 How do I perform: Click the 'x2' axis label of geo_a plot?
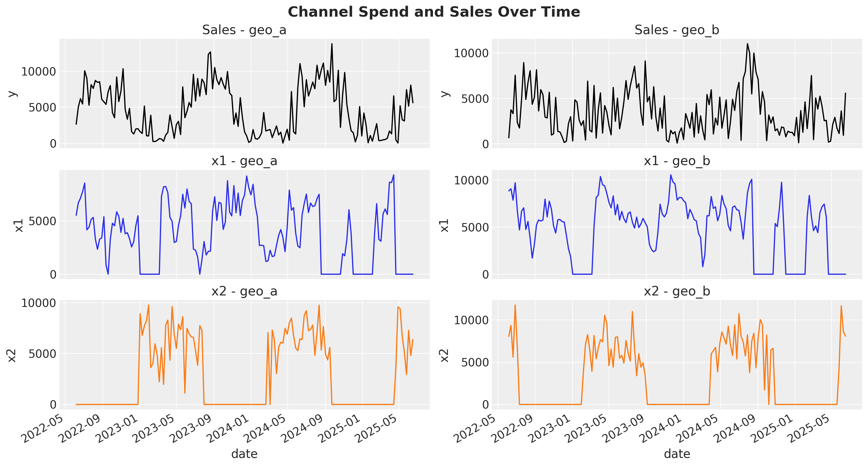pos(12,355)
